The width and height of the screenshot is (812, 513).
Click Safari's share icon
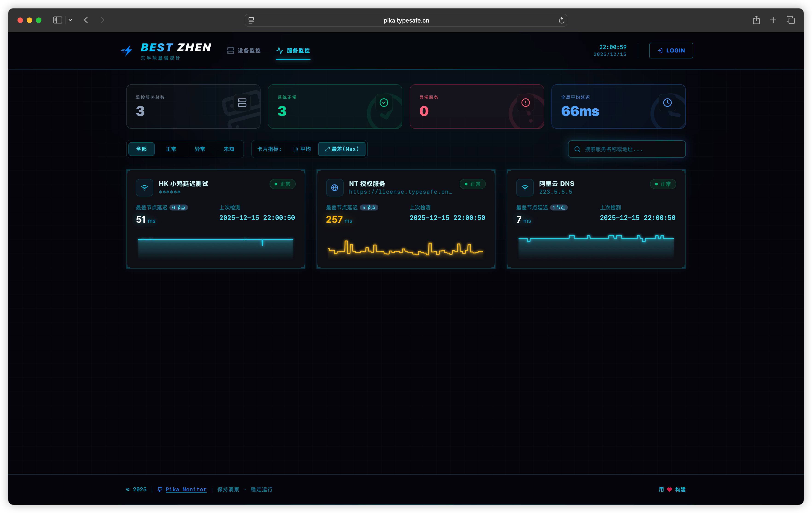pyautogui.click(x=756, y=20)
